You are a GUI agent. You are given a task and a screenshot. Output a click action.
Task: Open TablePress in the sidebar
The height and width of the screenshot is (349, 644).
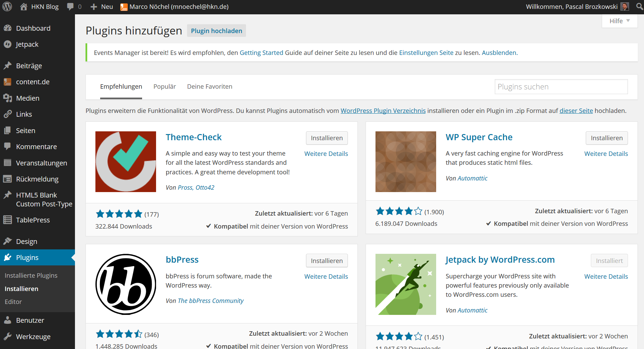[x=33, y=220]
